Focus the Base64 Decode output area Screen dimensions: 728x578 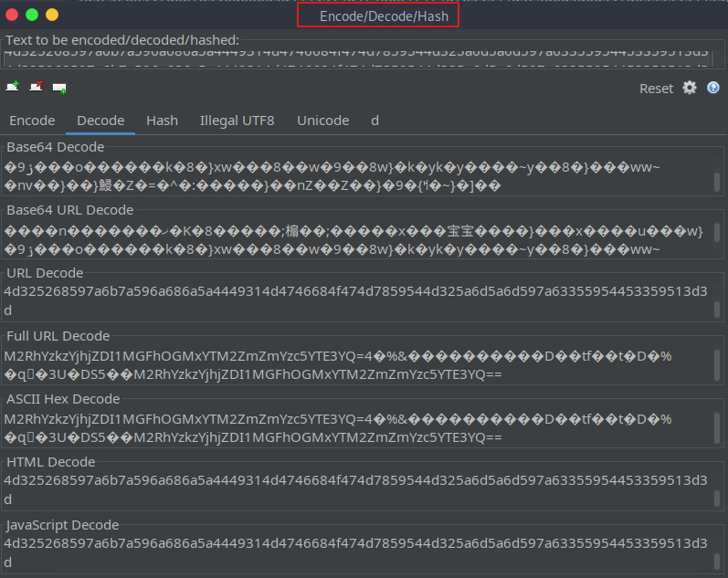pyautogui.click(x=356, y=175)
